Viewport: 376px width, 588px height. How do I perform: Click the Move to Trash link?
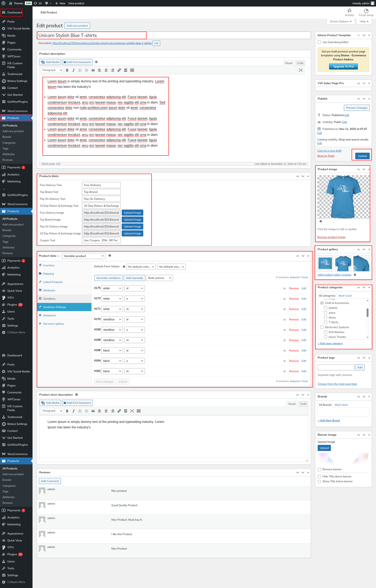[325, 156]
